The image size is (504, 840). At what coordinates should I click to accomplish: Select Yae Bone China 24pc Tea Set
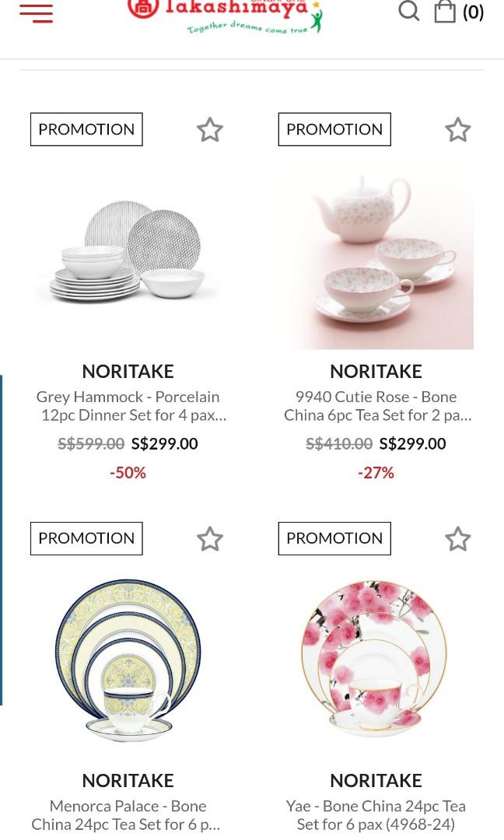click(x=376, y=814)
